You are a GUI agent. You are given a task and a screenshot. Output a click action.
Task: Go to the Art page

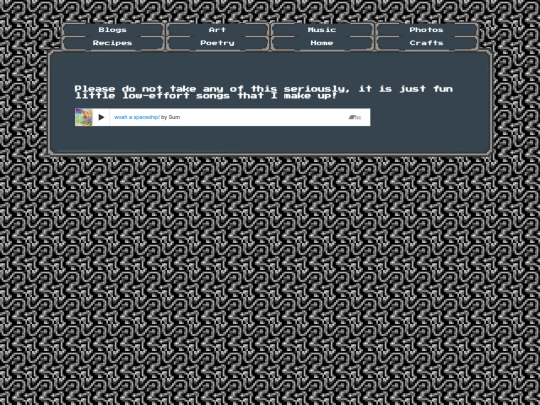(217, 30)
